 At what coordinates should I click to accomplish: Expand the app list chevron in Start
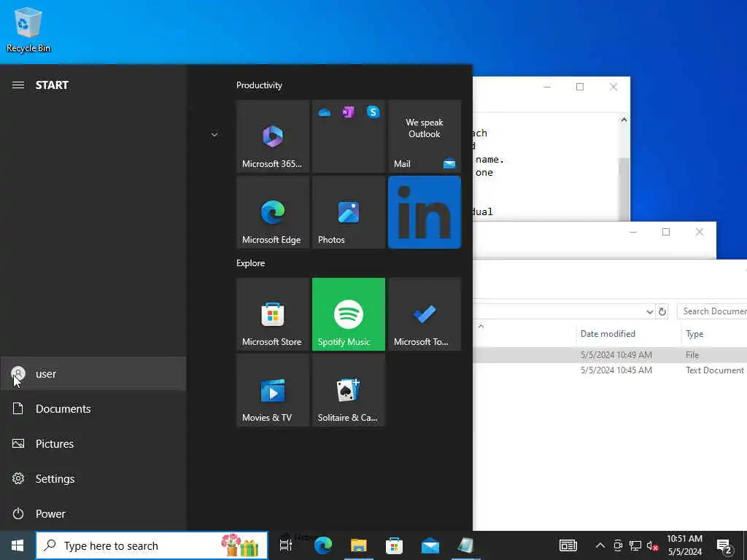click(214, 135)
